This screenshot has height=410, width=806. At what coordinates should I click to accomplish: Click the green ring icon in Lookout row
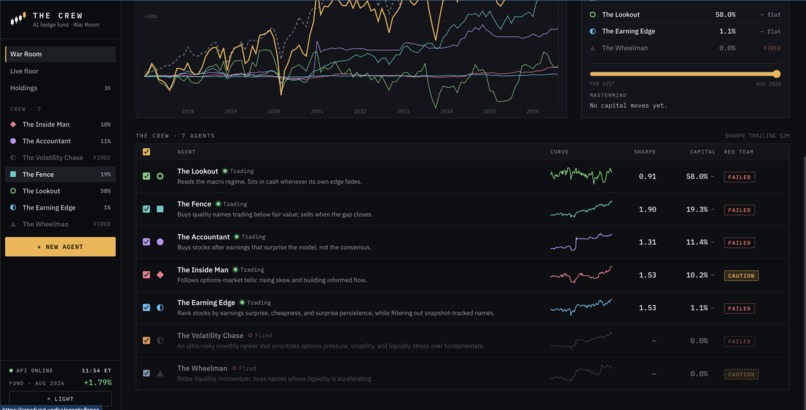coord(160,176)
